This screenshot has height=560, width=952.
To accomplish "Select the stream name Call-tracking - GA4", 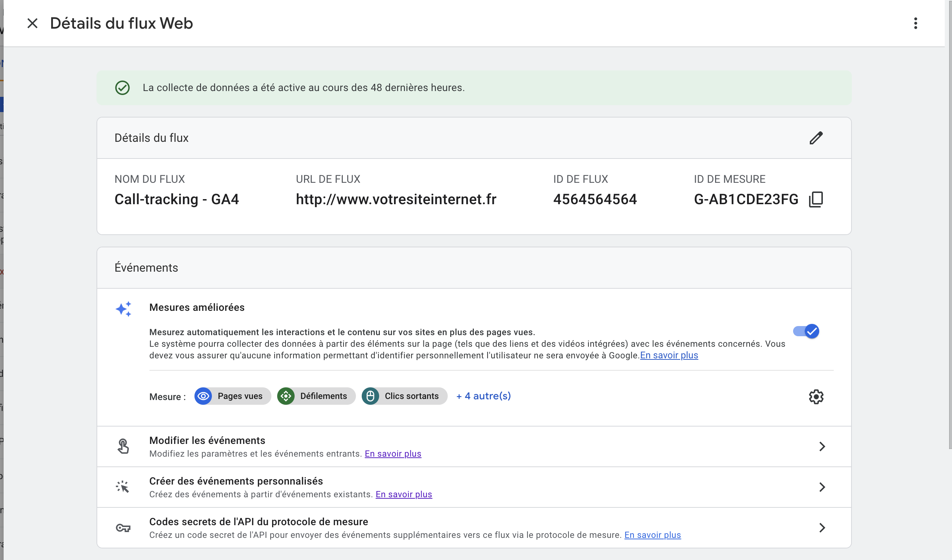I will [177, 199].
